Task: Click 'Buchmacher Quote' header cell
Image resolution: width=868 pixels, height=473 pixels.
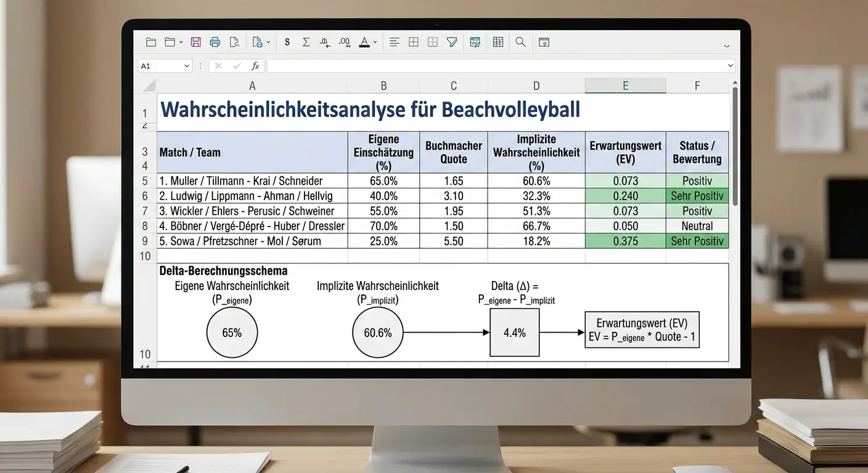Action: coord(454,152)
